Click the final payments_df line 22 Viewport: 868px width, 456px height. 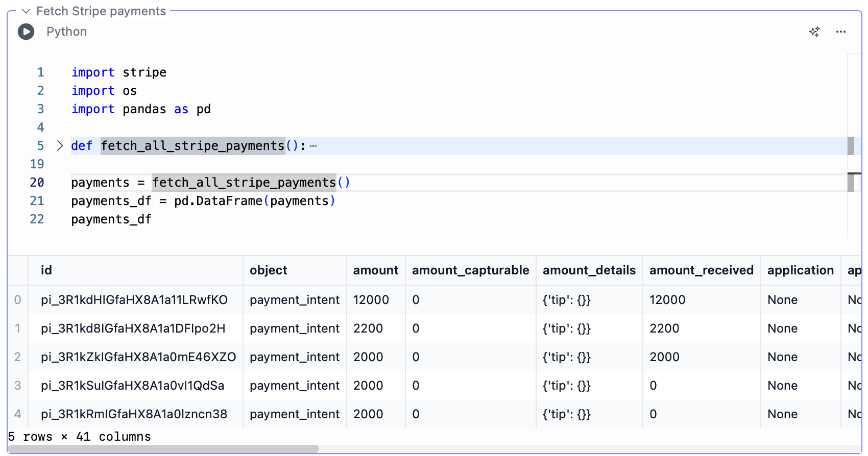tap(111, 219)
